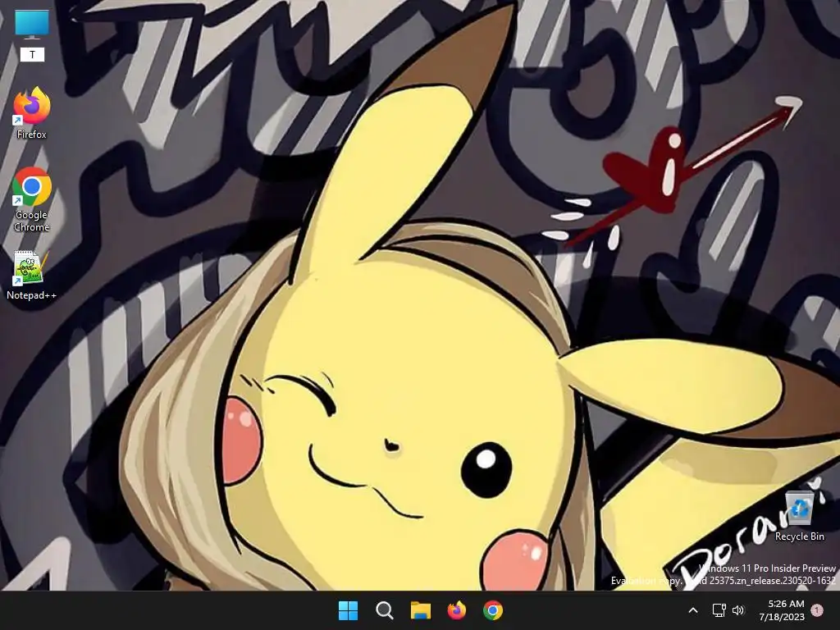Select the This PC desktop icon

pos(32,25)
